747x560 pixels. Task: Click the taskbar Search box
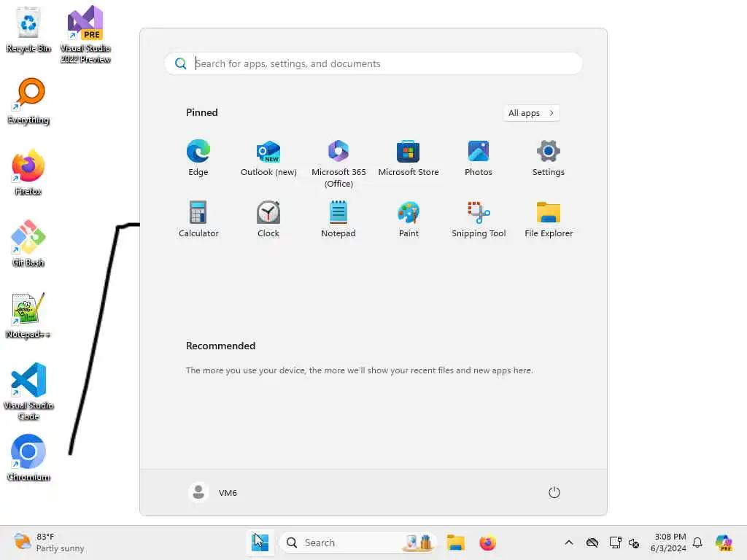coord(356,542)
